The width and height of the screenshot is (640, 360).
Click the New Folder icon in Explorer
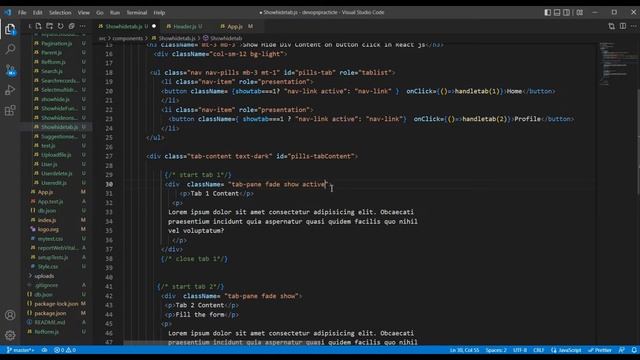[x=49, y=26]
